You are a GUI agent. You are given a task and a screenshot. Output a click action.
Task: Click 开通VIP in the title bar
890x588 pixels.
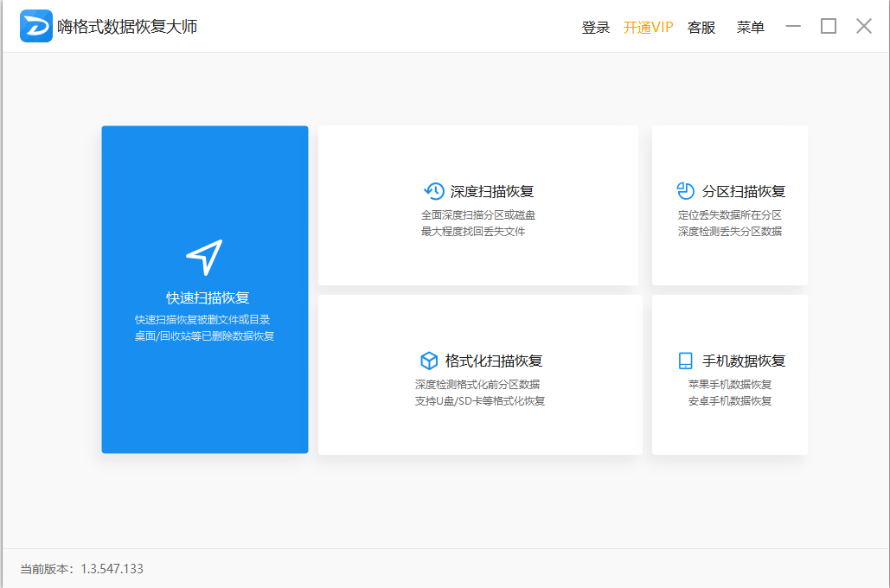click(647, 27)
